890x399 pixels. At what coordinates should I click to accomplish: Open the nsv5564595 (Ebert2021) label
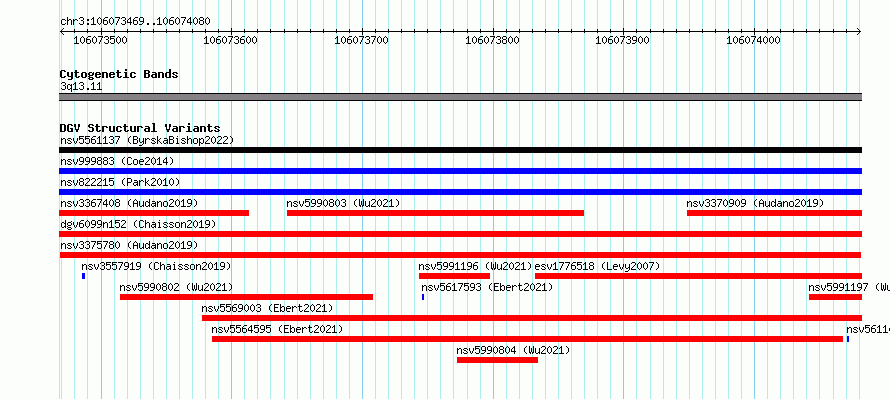278,329
